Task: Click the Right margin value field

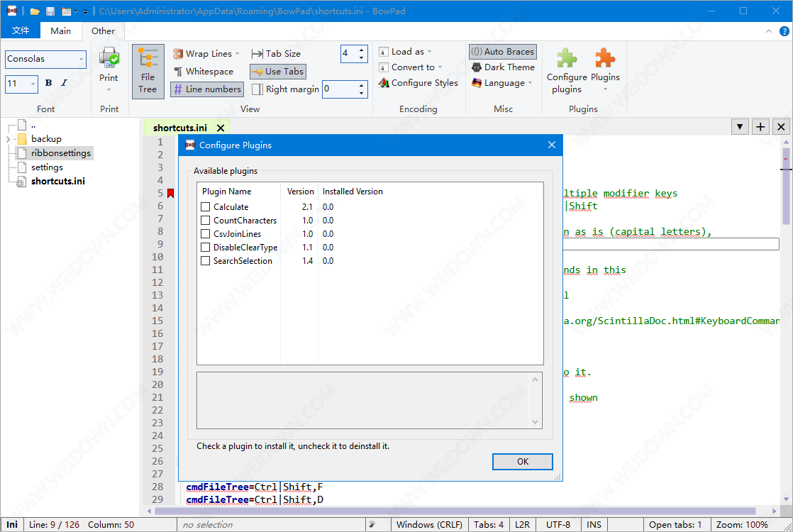Action: coord(340,89)
